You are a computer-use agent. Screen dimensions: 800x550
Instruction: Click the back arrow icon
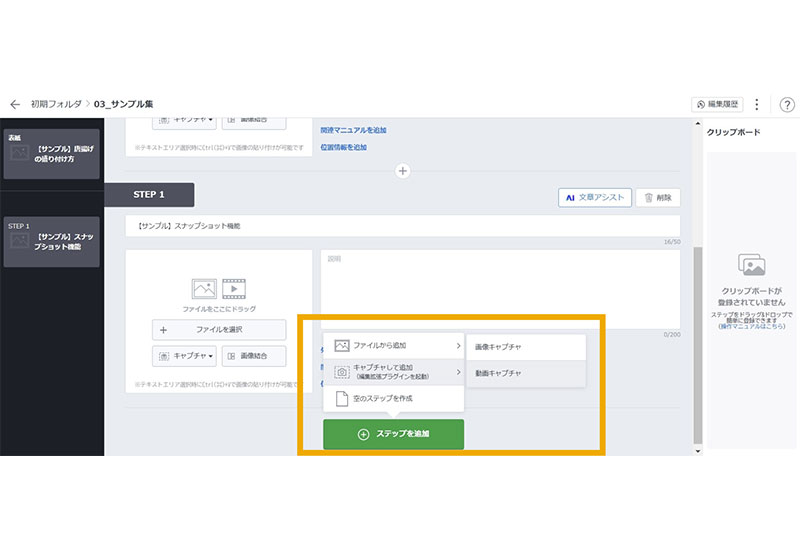pyautogui.click(x=15, y=104)
